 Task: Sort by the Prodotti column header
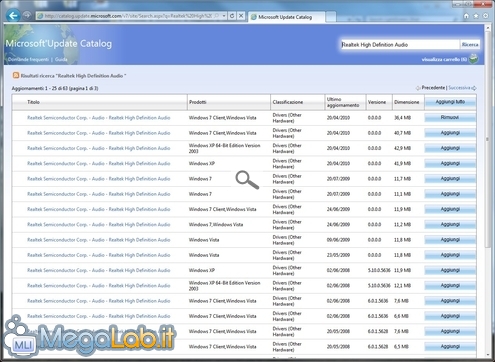(x=198, y=102)
